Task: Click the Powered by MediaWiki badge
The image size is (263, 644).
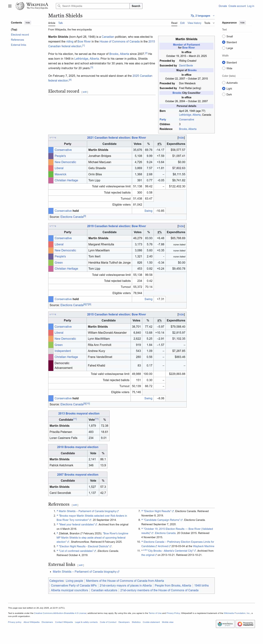Action: click(x=245, y=624)
